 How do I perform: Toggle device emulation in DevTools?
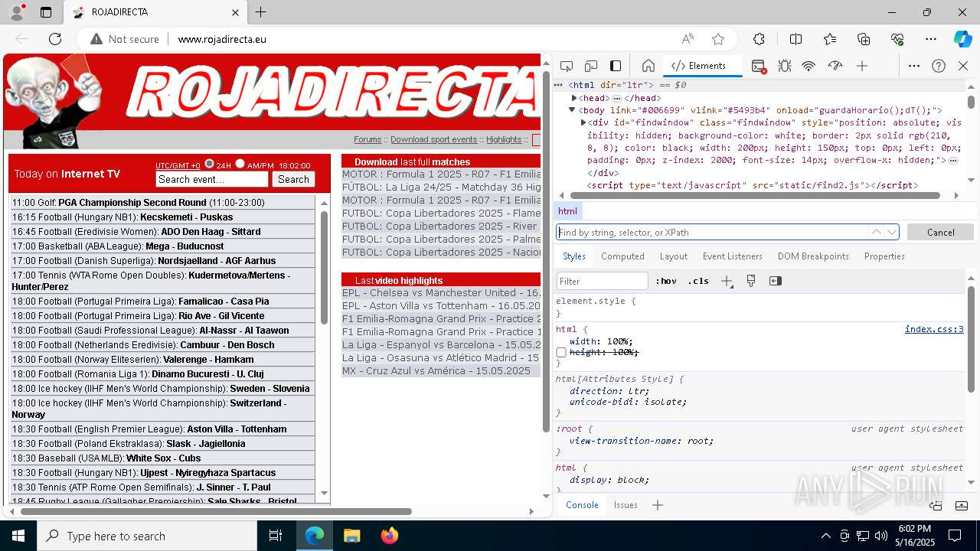[591, 66]
